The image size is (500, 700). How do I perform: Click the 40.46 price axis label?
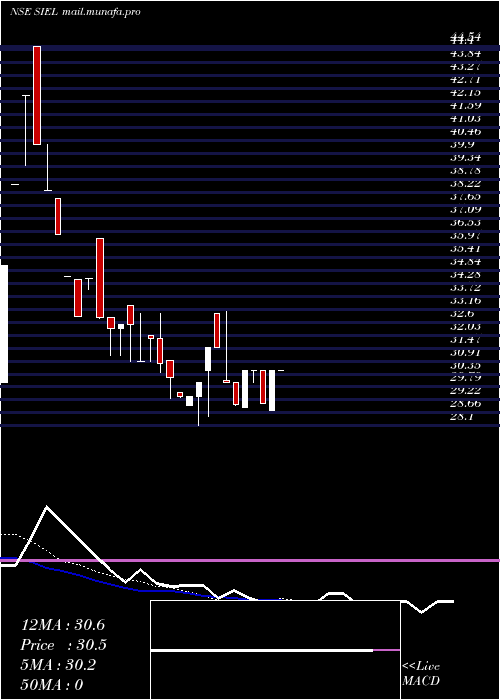(x=465, y=132)
